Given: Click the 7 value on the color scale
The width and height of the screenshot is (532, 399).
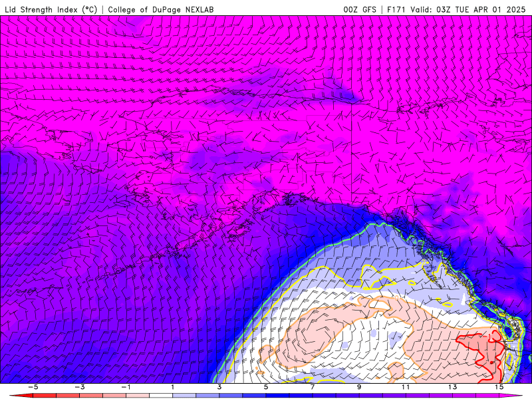Looking at the screenshot, I should pyautogui.click(x=313, y=387).
